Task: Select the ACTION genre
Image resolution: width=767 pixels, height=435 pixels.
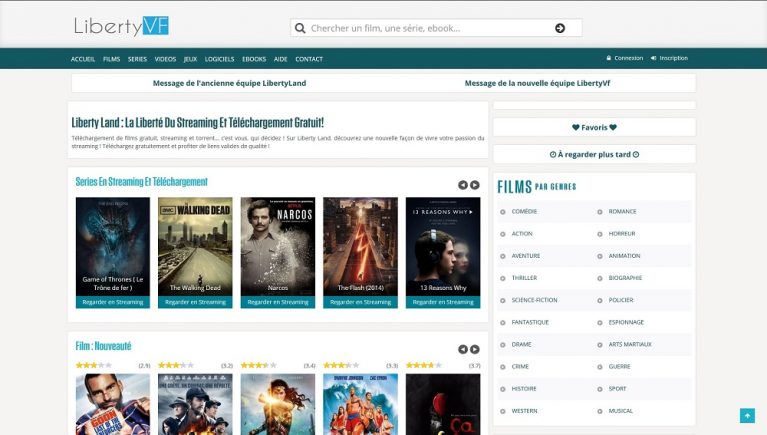Action: [522, 234]
